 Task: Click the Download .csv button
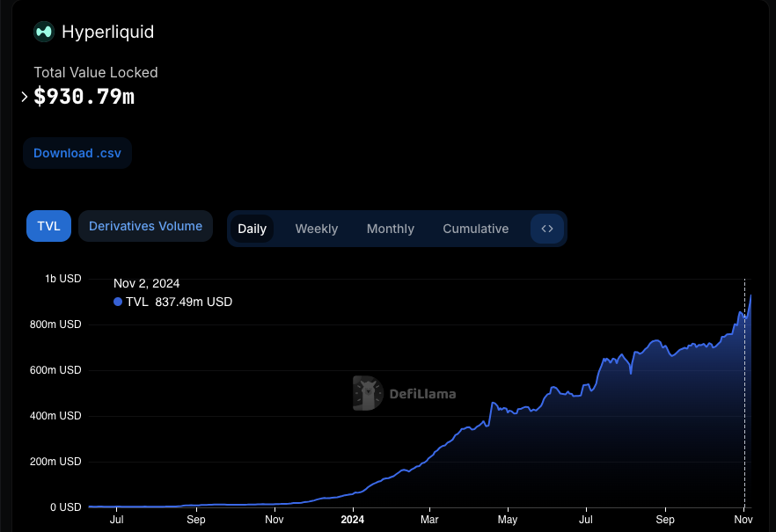(77, 153)
